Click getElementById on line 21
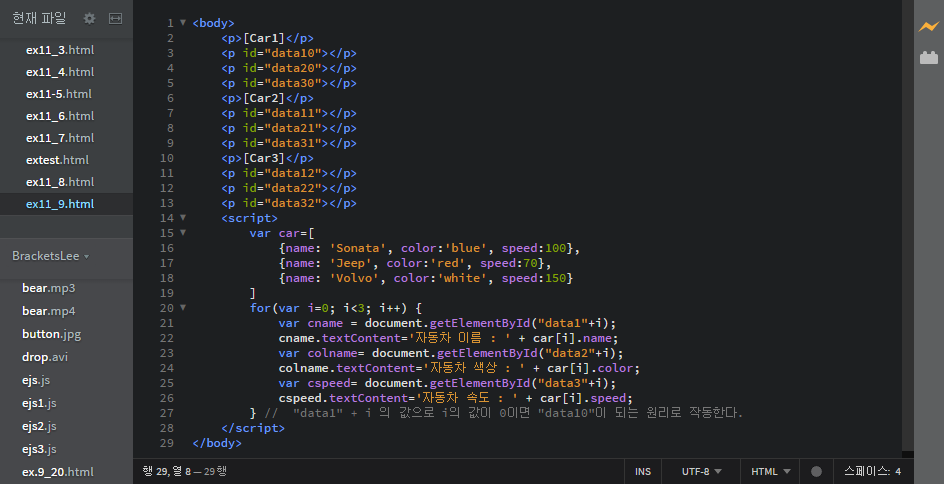The image size is (944, 484). coord(479,323)
